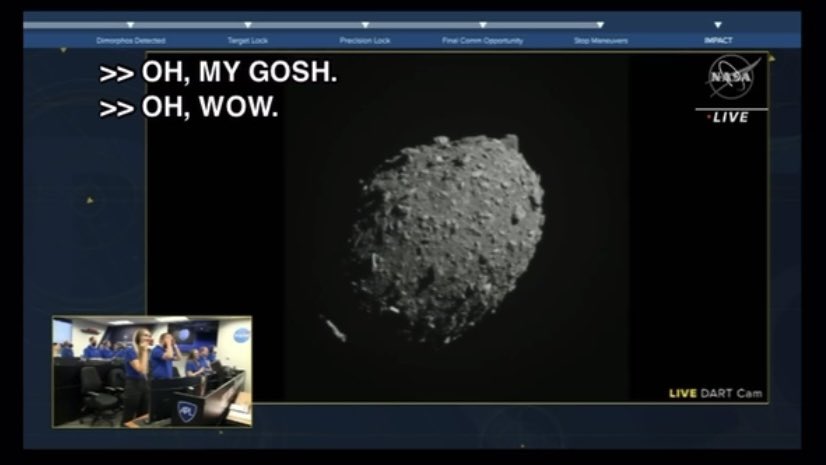This screenshot has height=465, width=826.
Task: Select the Target Lock milestone label
Action: pyautogui.click(x=248, y=41)
